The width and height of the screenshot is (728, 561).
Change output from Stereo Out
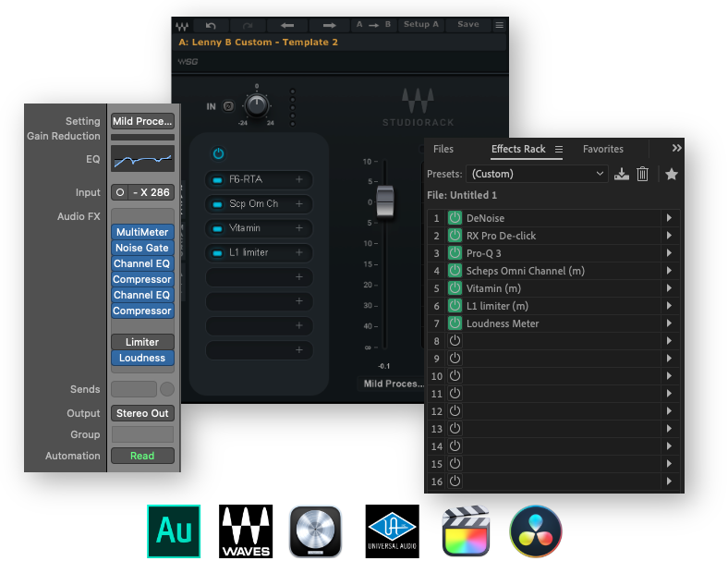pos(142,413)
